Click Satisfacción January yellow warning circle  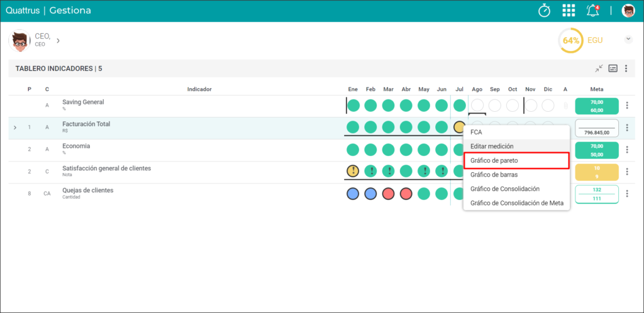pos(353,171)
